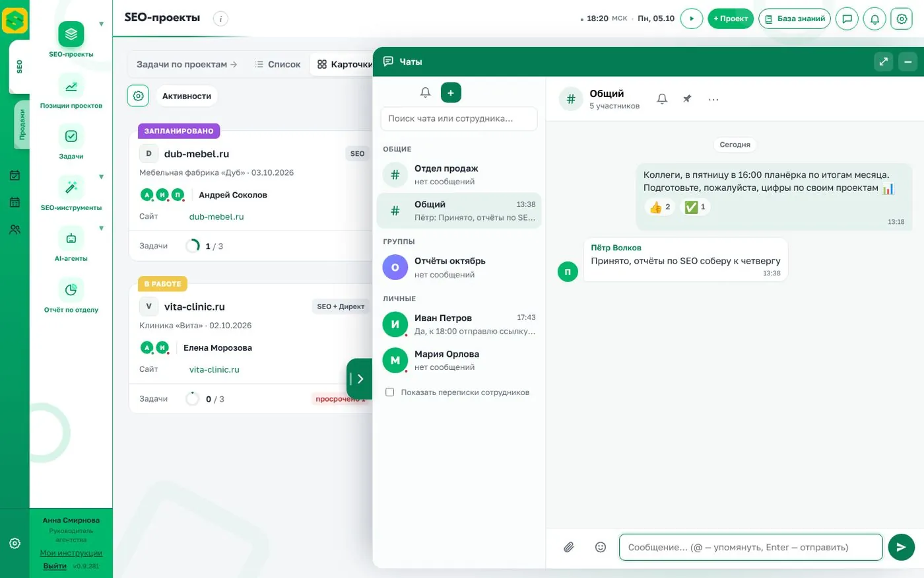Open the AI-агенты sidebar section
Viewport: 924px width, 578px height.
click(x=71, y=238)
